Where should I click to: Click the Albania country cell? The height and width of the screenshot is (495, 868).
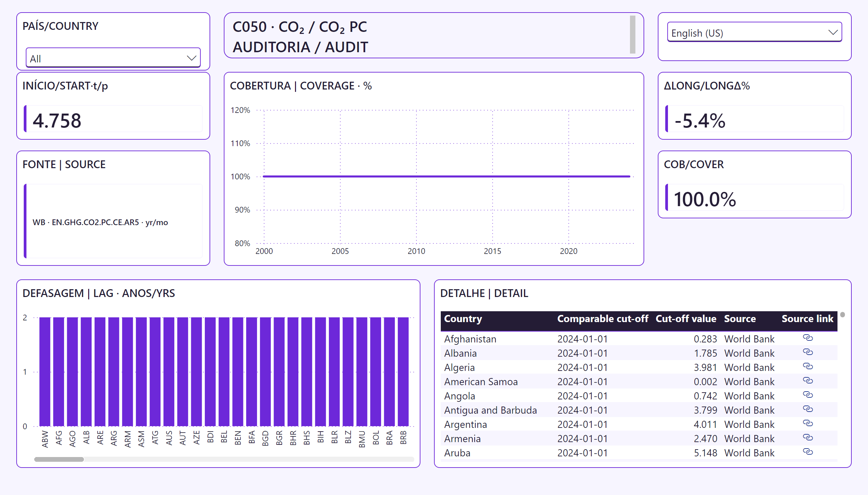tap(460, 353)
